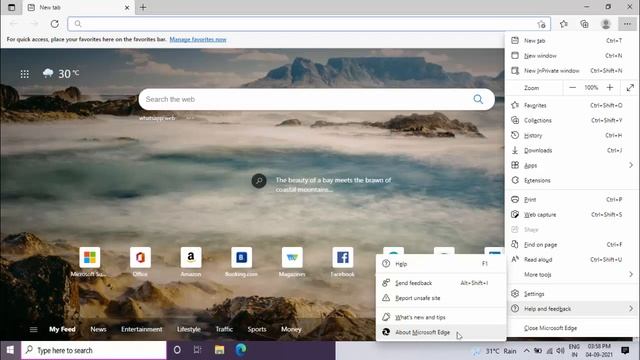Open Favorites from the menu
640x360 pixels.
coord(572,105)
